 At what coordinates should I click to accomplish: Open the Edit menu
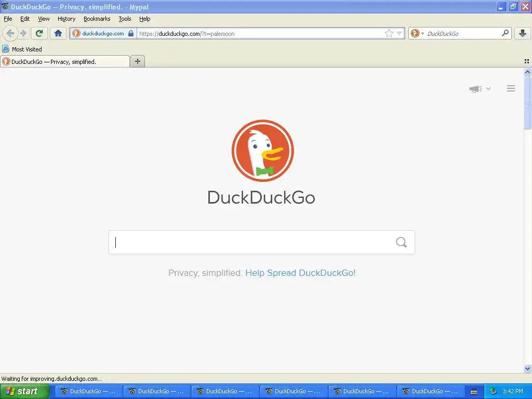(x=25, y=19)
